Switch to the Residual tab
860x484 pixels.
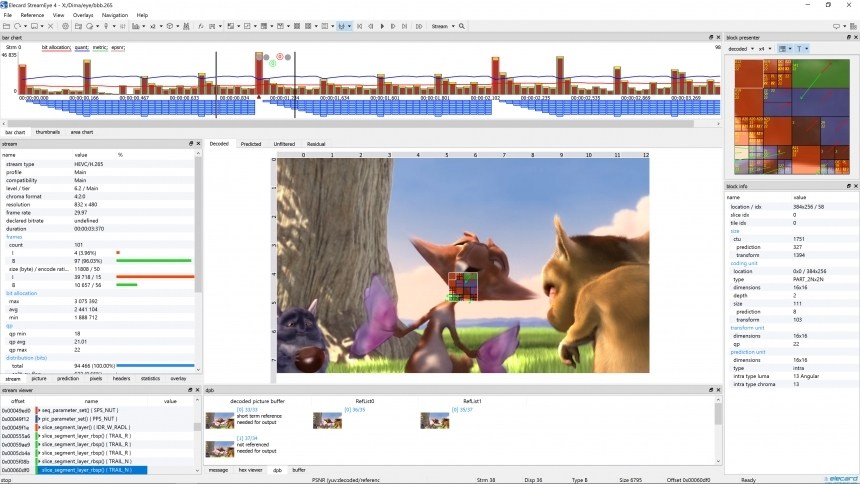tap(315, 144)
